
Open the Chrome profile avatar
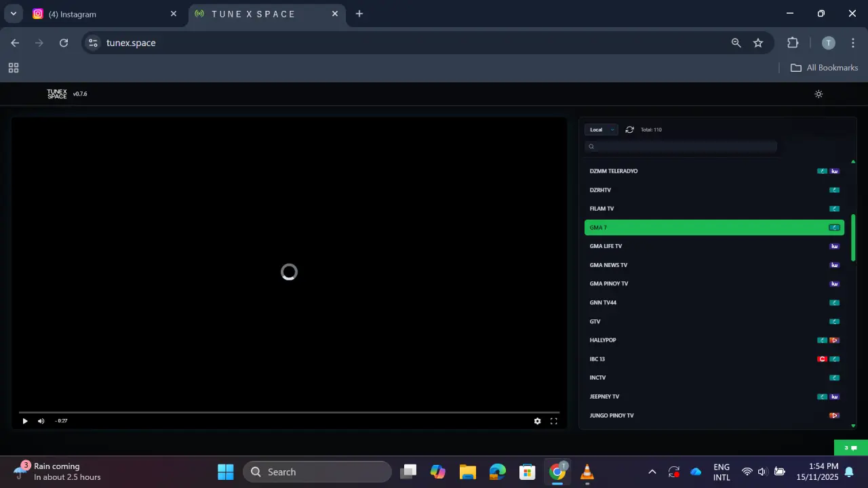pos(829,43)
